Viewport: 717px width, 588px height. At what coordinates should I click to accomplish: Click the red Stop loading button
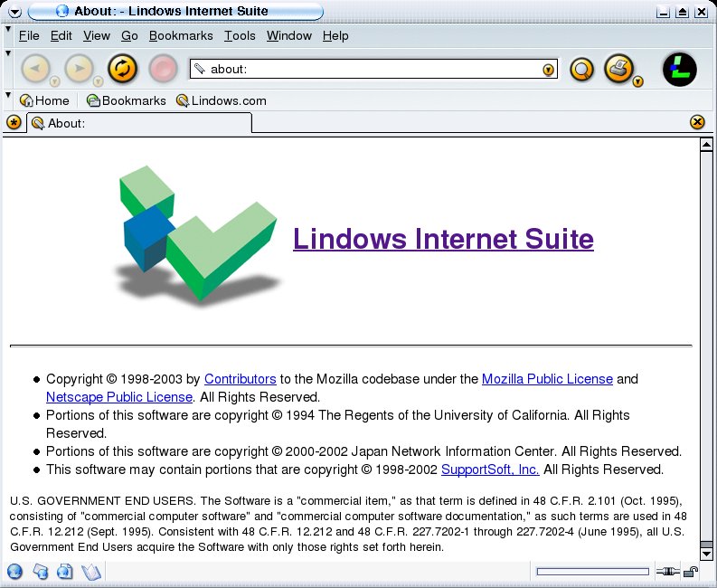pyautogui.click(x=164, y=69)
